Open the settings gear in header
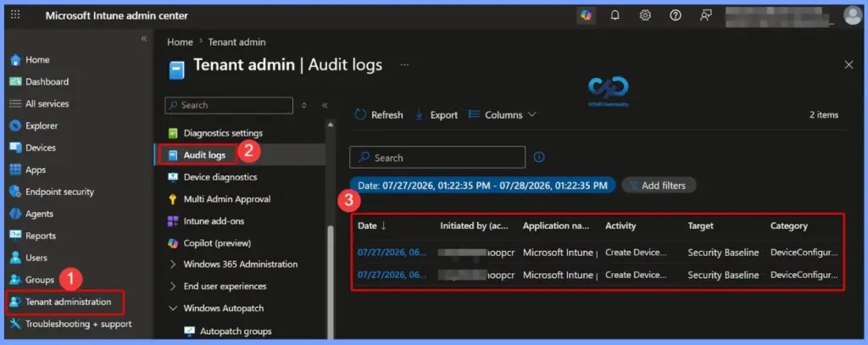 coord(645,15)
